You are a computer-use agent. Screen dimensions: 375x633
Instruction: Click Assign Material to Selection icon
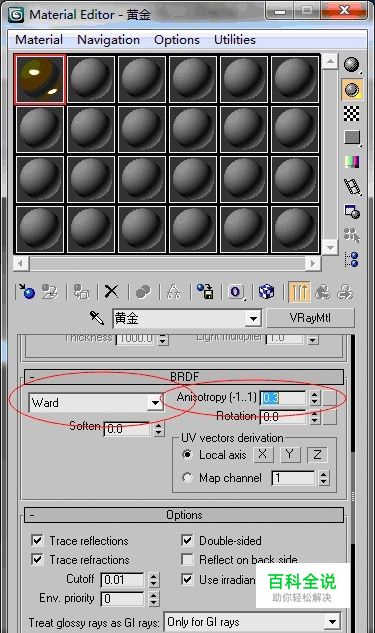[81, 291]
